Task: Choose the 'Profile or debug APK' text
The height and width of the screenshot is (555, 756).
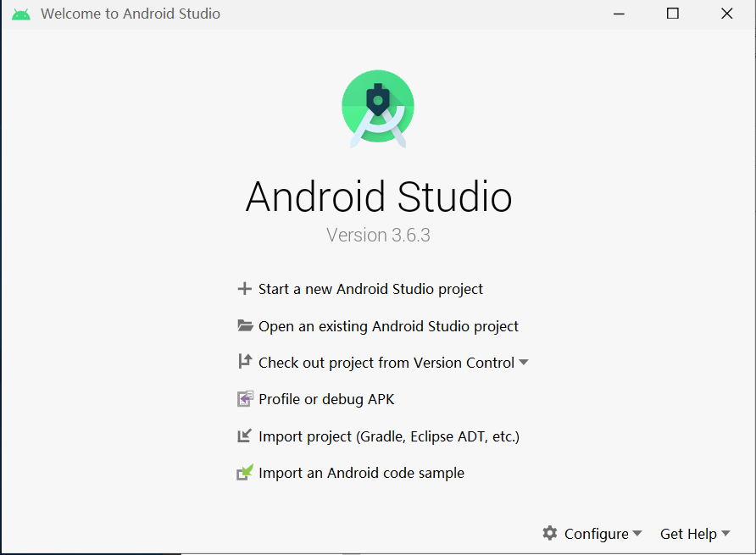Action: pos(326,399)
